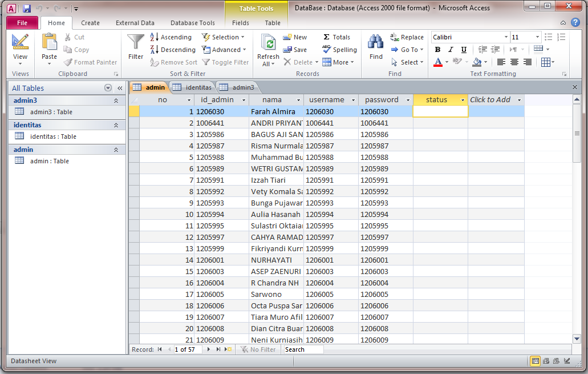The height and width of the screenshot is (374, 588).
Task: Run Spelling check
Action: [339, 50]
